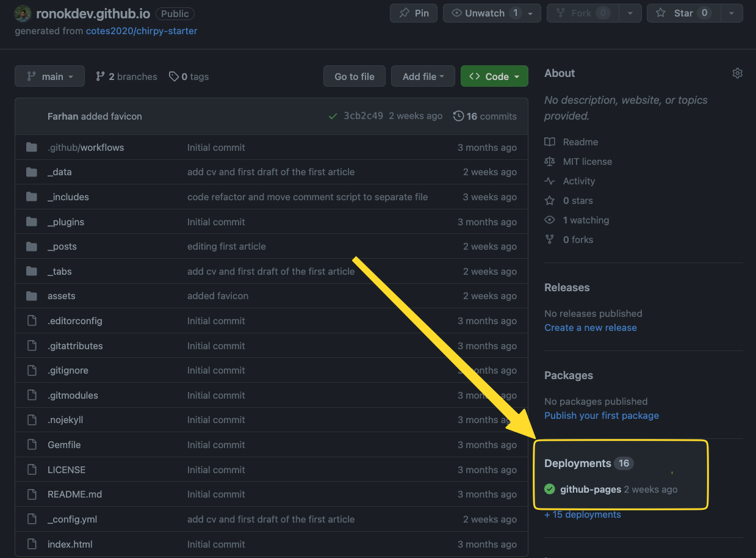Click the README.md file icon
This screenshot has width=756, height=558.
pos(32,495)
